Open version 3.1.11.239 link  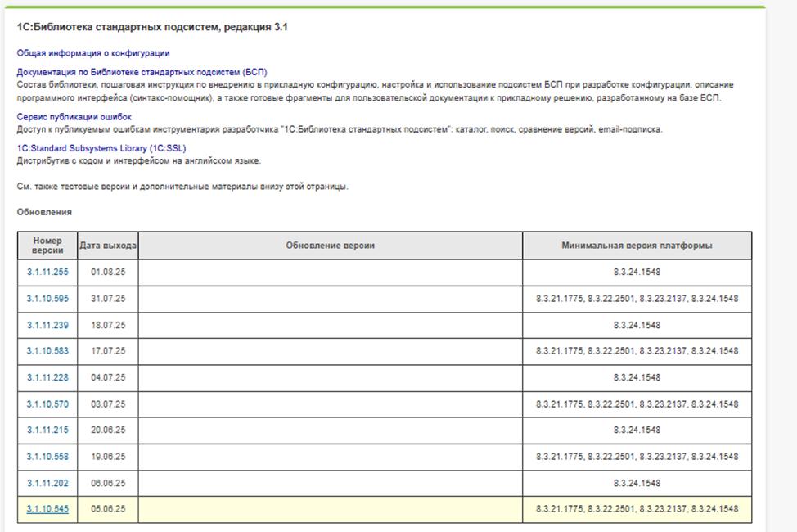(47, 325)
